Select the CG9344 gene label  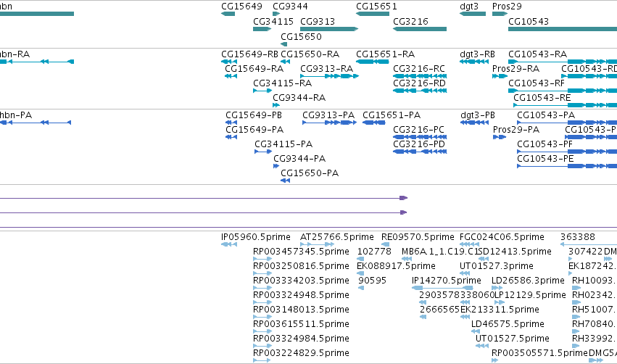[291, 7]
